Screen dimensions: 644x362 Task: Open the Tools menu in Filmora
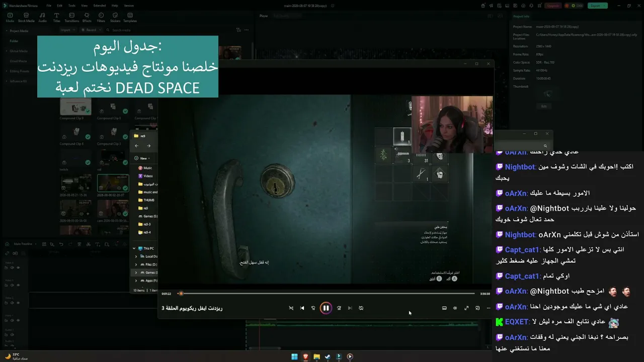(72, 6)
